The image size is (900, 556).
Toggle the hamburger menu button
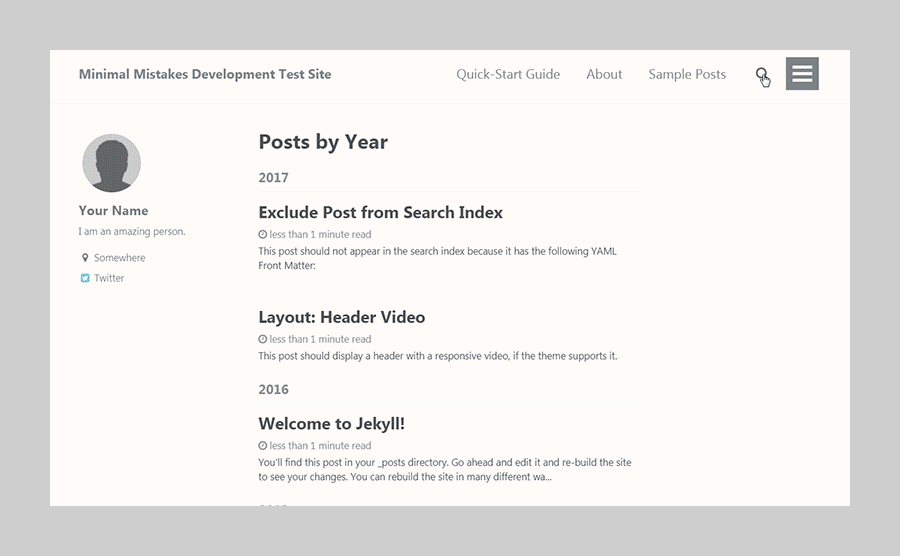[x=802, y=74]
